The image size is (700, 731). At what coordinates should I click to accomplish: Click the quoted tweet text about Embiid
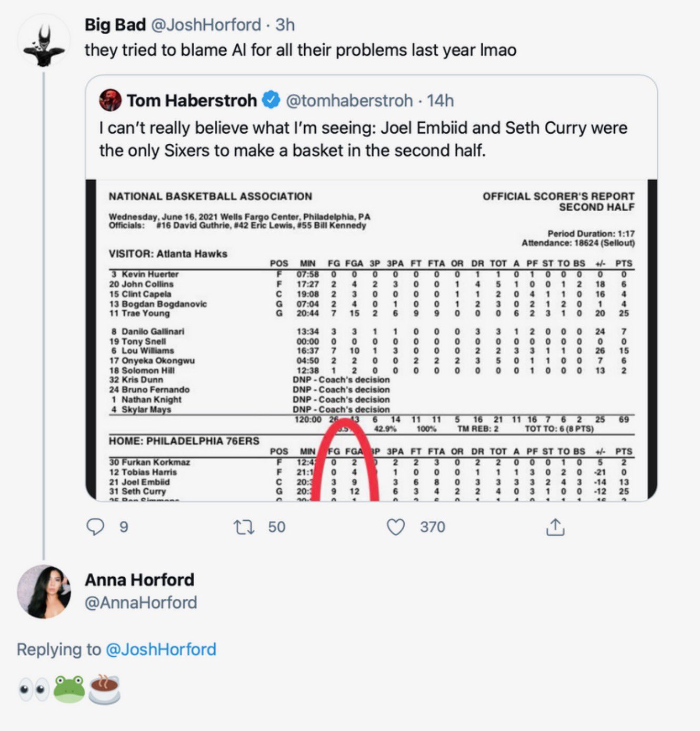click(363, 139)
